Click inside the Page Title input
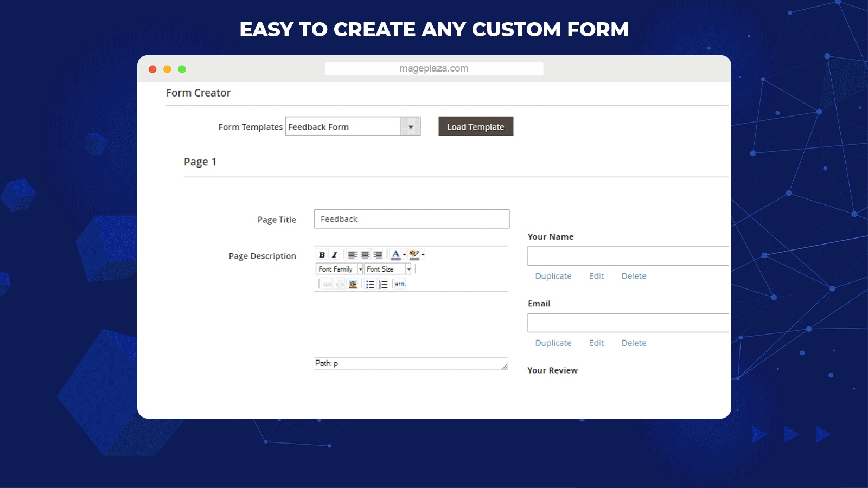 click(x=411, y=219)
